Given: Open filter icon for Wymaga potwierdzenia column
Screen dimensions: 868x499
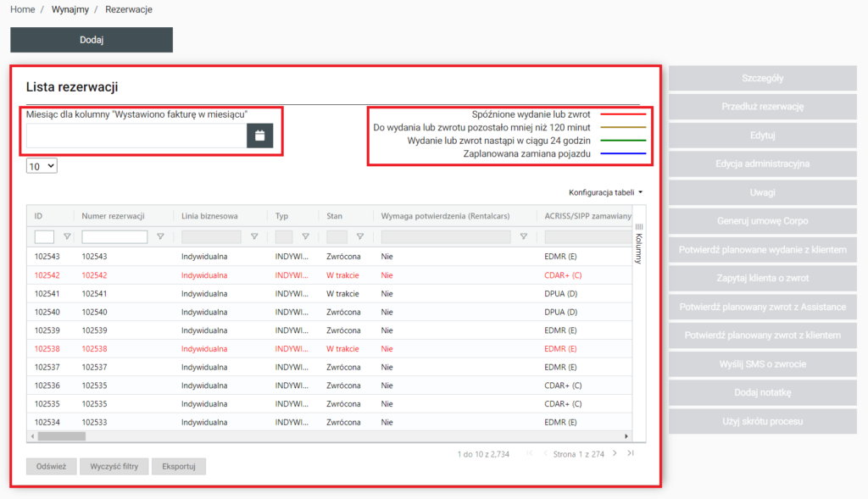Looking at the screenshot, I should [x=523, y=237].
